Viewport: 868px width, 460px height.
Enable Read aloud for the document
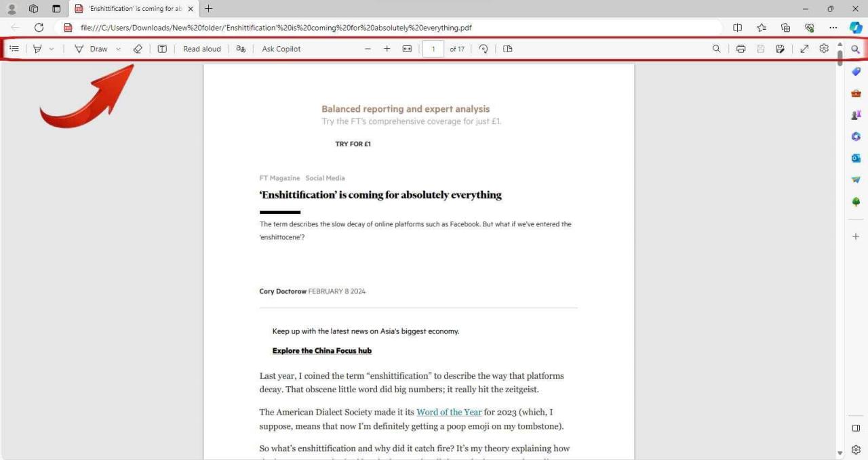tap(201, 48)
